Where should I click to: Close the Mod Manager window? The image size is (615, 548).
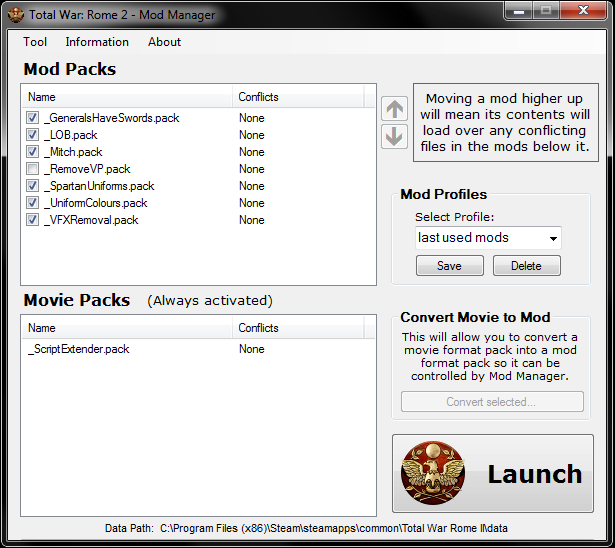(x=584, y=11)
